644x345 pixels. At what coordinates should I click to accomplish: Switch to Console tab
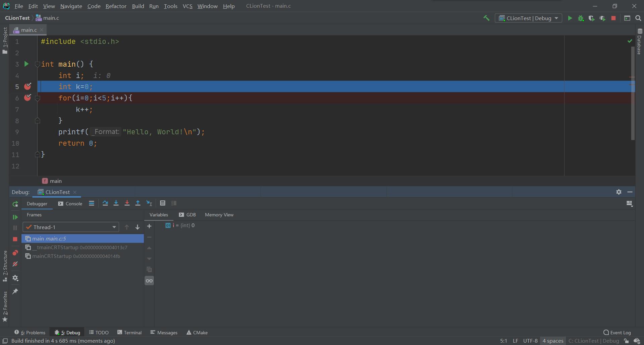[70, 204]
